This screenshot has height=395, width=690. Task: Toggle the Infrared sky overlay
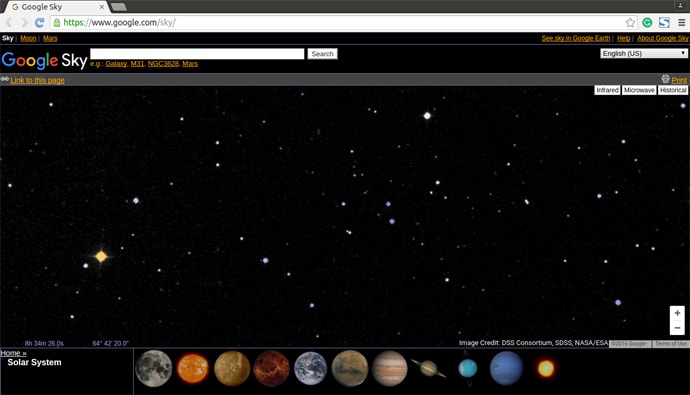click(x=607, y=90)
